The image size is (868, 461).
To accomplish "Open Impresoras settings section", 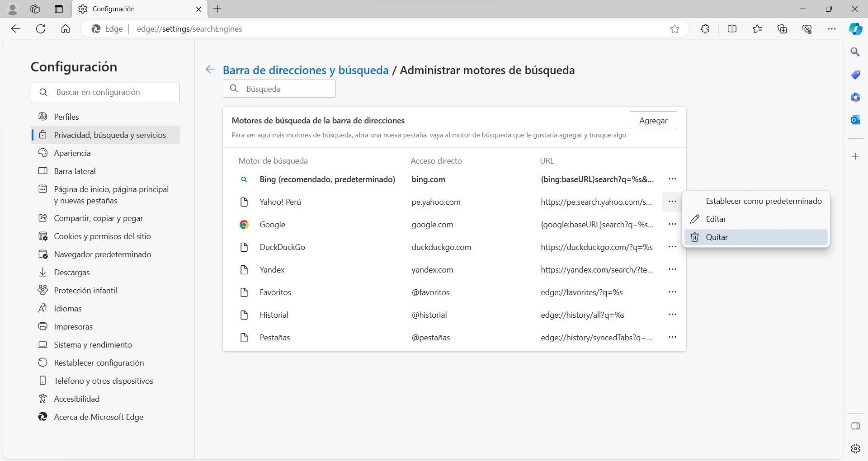I will 105,326.
